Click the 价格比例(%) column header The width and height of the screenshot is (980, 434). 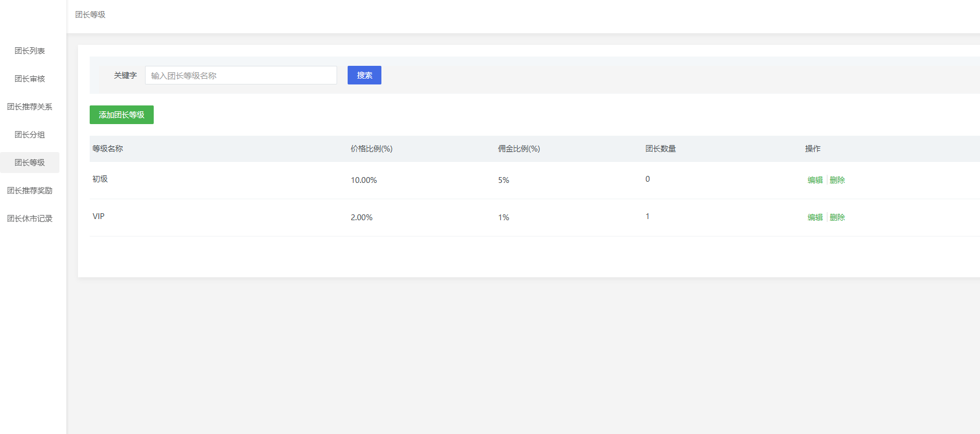tap(372, 149)
